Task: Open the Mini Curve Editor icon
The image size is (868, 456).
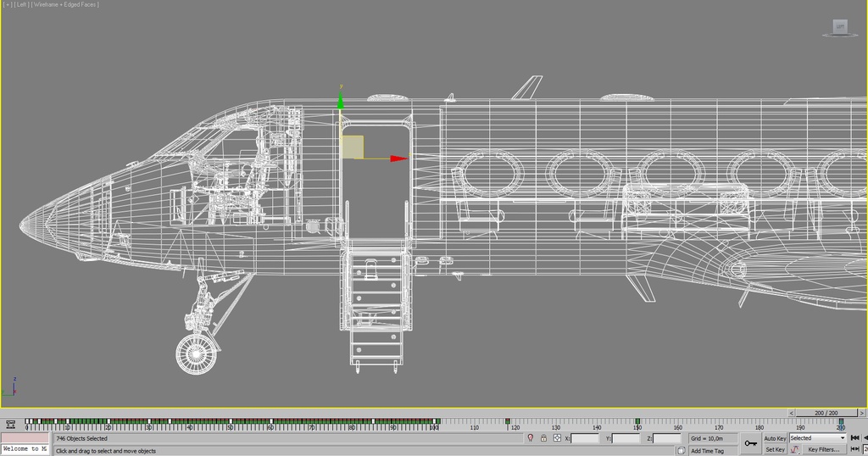Action: click(10, 425)
